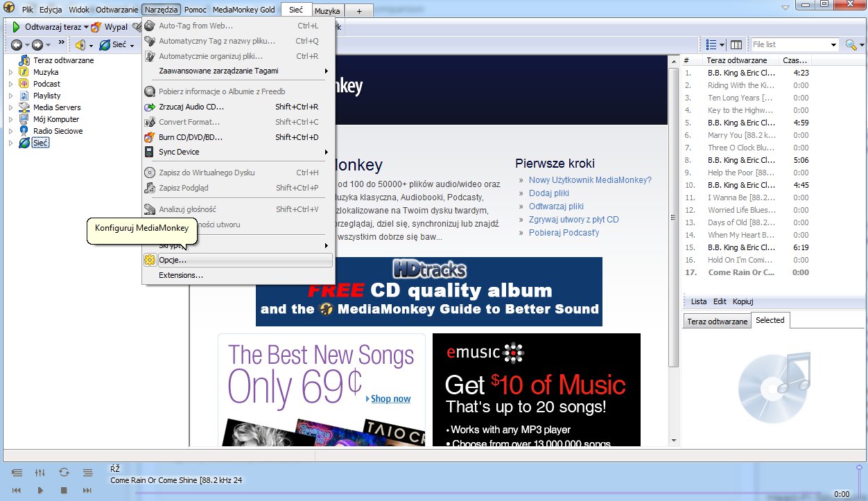Add a new tab with the plus button

(x=358, y=11)
